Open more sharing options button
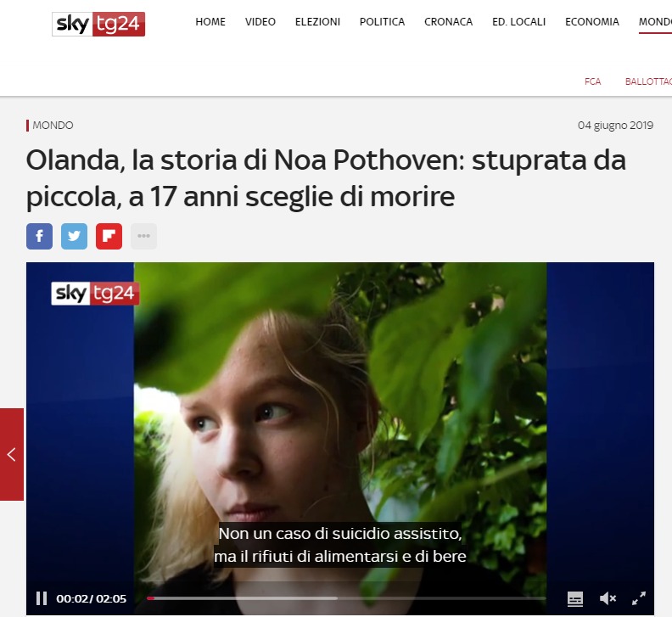 click(143, 236)
